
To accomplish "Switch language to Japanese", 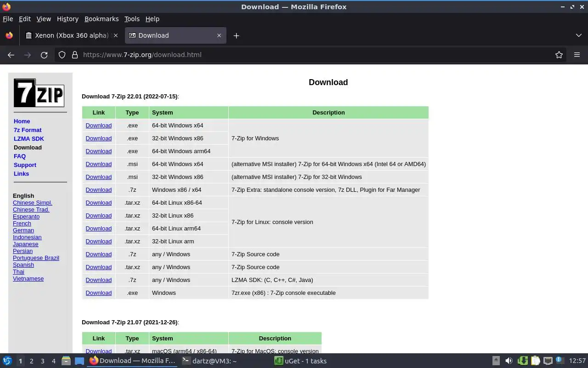I will click(x=26, y=244).
